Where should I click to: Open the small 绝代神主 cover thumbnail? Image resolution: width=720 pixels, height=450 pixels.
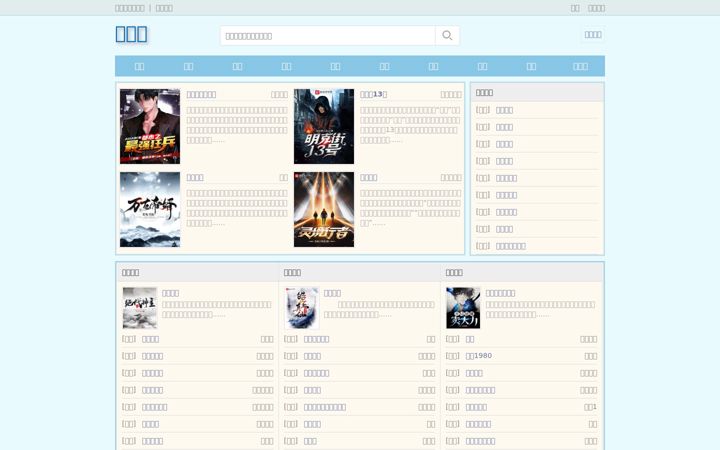point(140,308)
